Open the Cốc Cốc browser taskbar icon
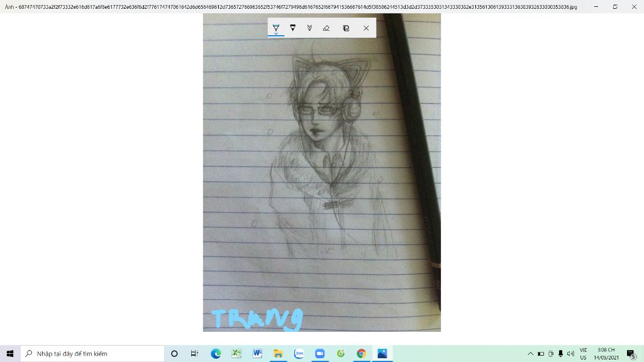This screenshot has width=644, height=362. click(341, 353)
